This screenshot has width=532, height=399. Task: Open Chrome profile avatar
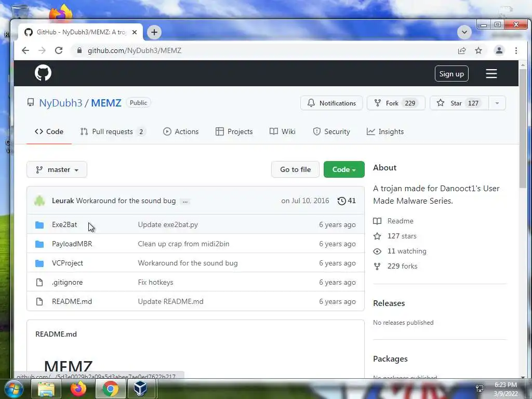tap(499, 50)
